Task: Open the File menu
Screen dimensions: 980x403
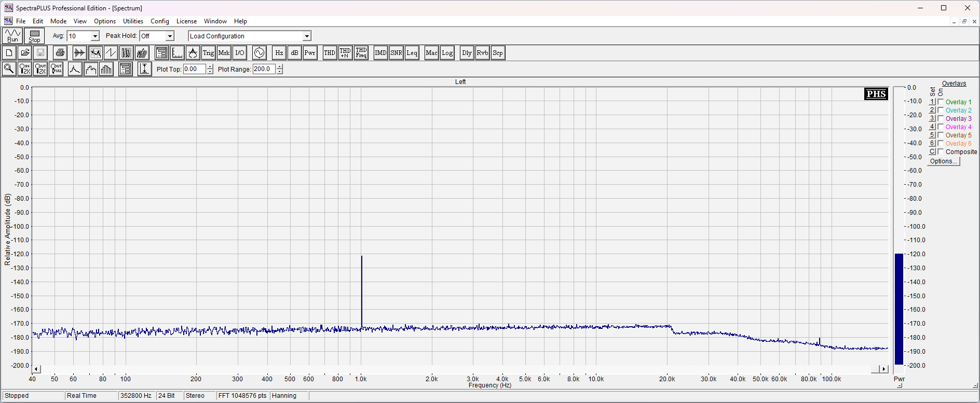Action: pos(21,21)
